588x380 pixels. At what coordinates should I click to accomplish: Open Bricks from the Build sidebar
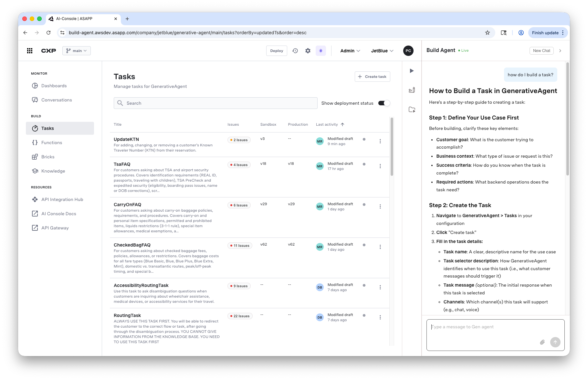click(x=47, y=157)
